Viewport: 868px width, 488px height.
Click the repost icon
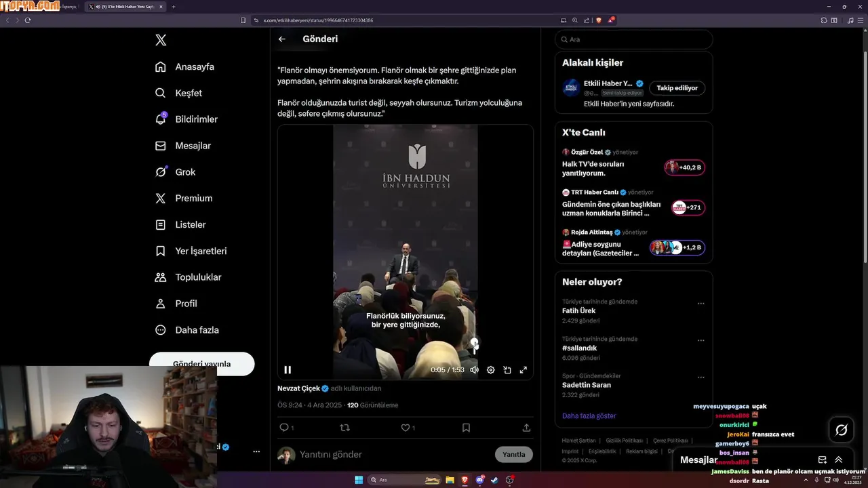(344, 428)
